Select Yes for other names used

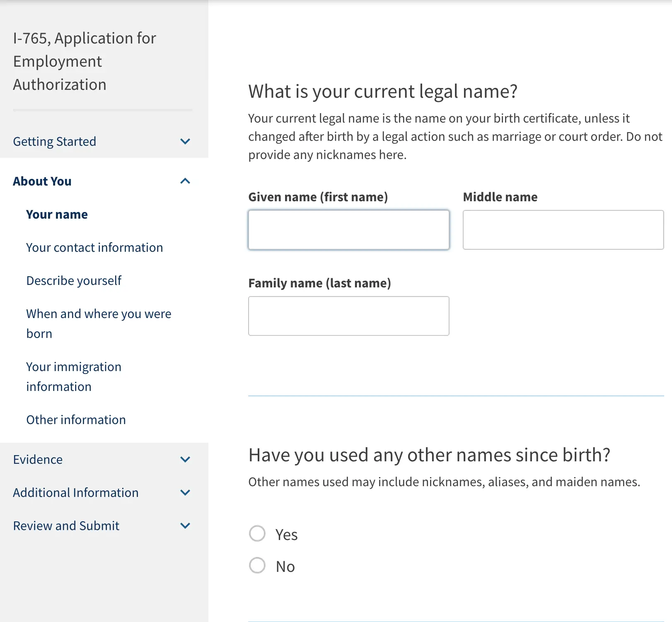click(x=257, y=534)
